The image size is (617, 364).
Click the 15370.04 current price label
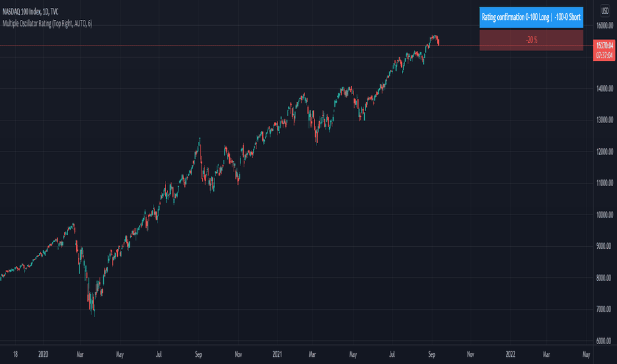coord(604,46)
